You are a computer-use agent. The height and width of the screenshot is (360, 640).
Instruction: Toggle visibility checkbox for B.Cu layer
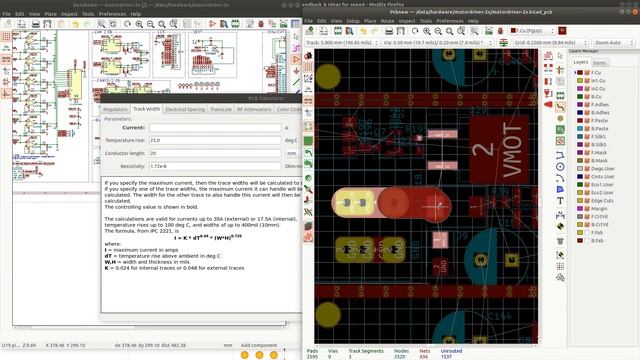point(587,97)
